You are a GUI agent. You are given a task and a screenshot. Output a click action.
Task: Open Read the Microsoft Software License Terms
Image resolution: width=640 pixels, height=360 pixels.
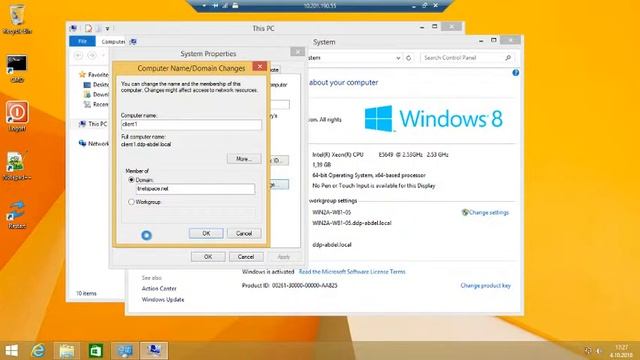click(x=352, y=271)
